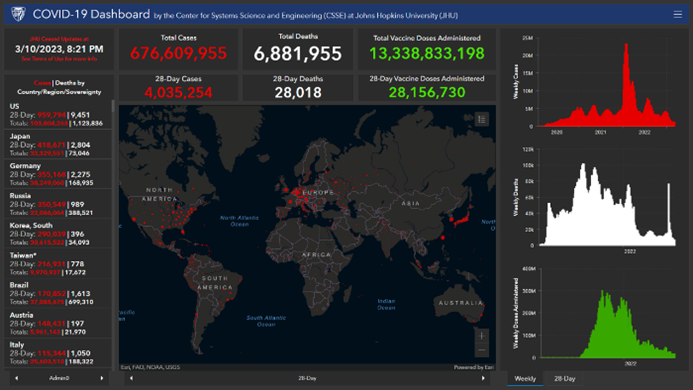The height and width of the screenshot is (390, 693).
Task: Click the Weekly Cases red chart peak
Action: 626,45
